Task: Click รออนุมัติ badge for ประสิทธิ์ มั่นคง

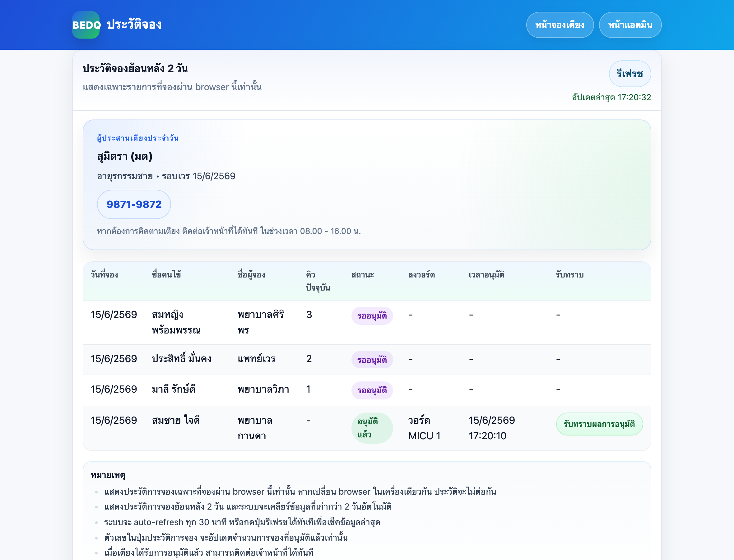Action: tap(372, 360)
